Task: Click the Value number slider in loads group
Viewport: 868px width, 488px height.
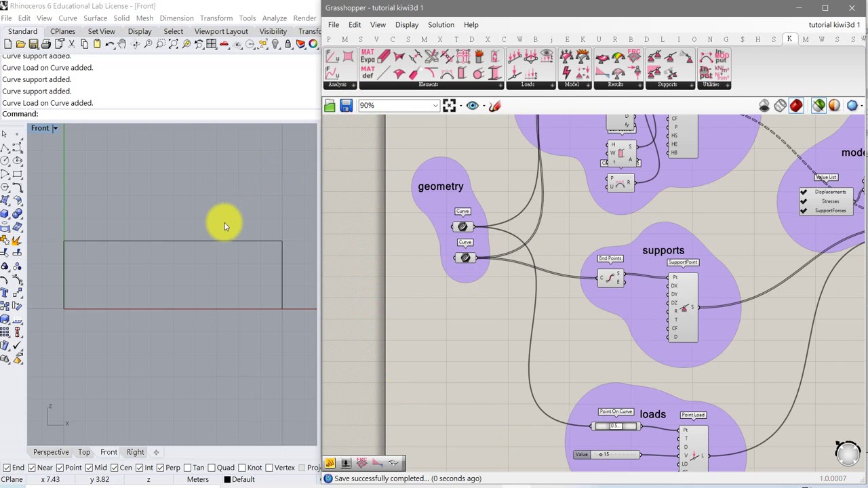Action: (606, 454)
